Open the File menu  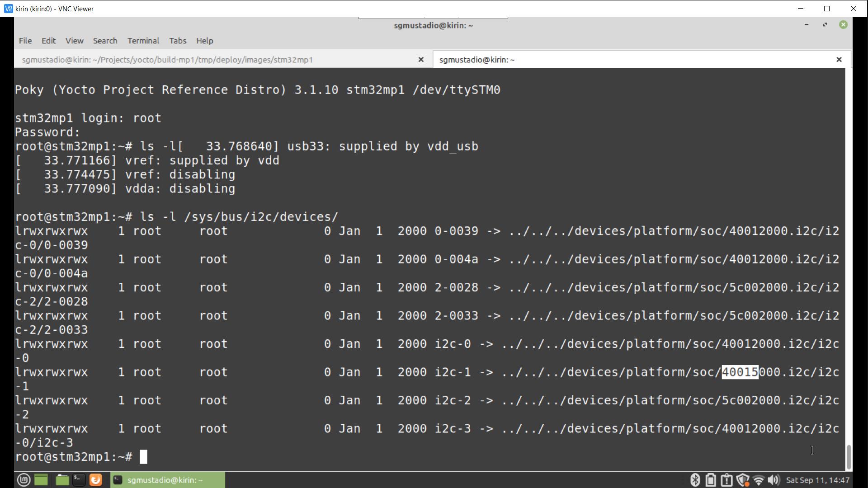point(25,41)
